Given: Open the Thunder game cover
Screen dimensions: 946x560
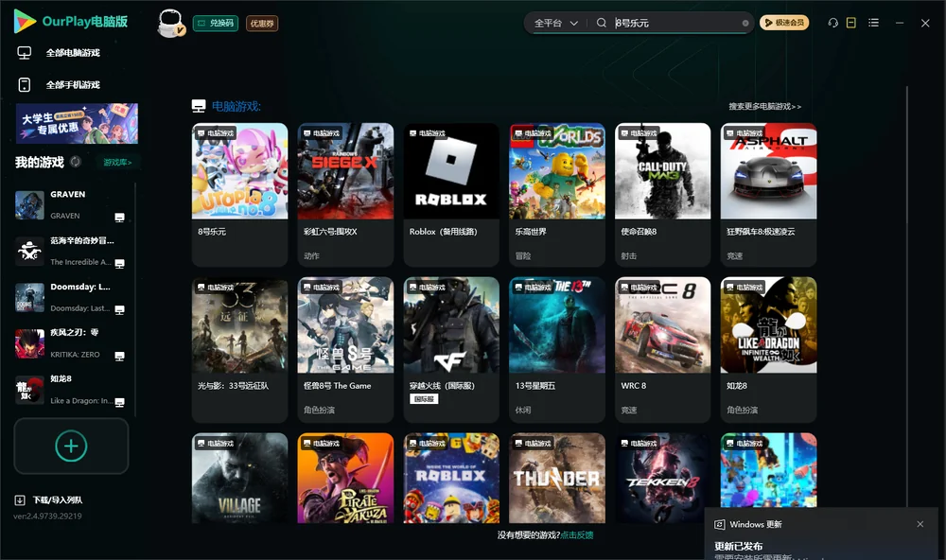Looking at the screenshot, I should tap(557, 478).
